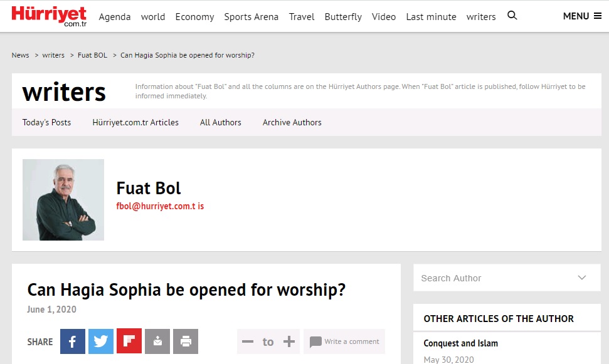This screenshot has width=609, height=364.
Task: Open the Agenda section
Action: coord(115,17)
